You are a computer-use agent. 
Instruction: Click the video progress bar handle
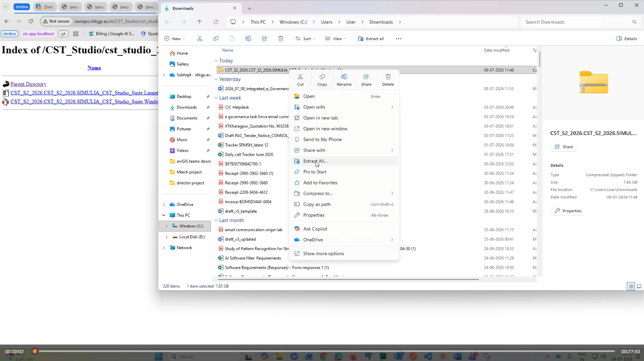click(x=35, y=351)
